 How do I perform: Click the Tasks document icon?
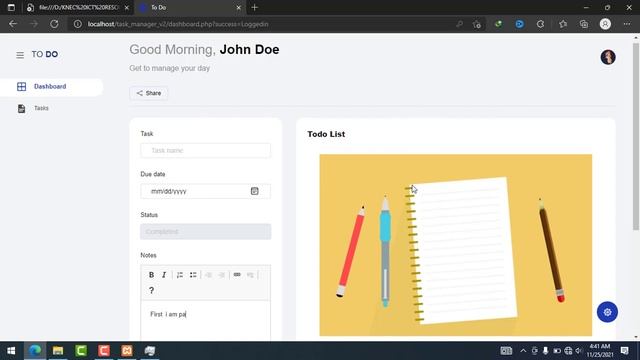click(x=21, y=108)
